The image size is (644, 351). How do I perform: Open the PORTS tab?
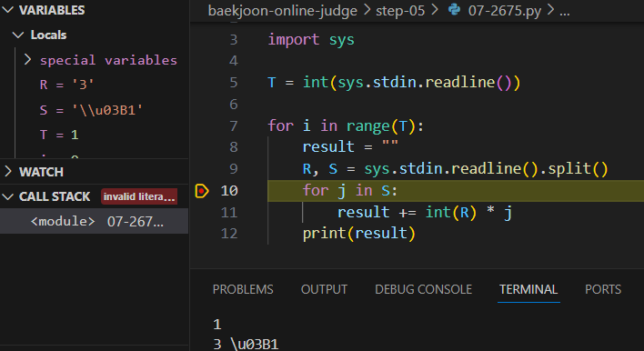603,289
